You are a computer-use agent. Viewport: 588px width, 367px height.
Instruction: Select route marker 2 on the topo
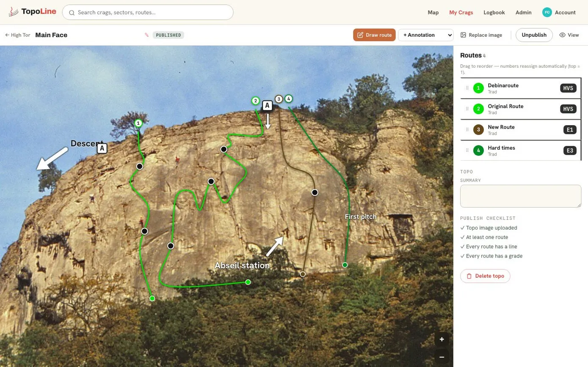pos(255,101)
